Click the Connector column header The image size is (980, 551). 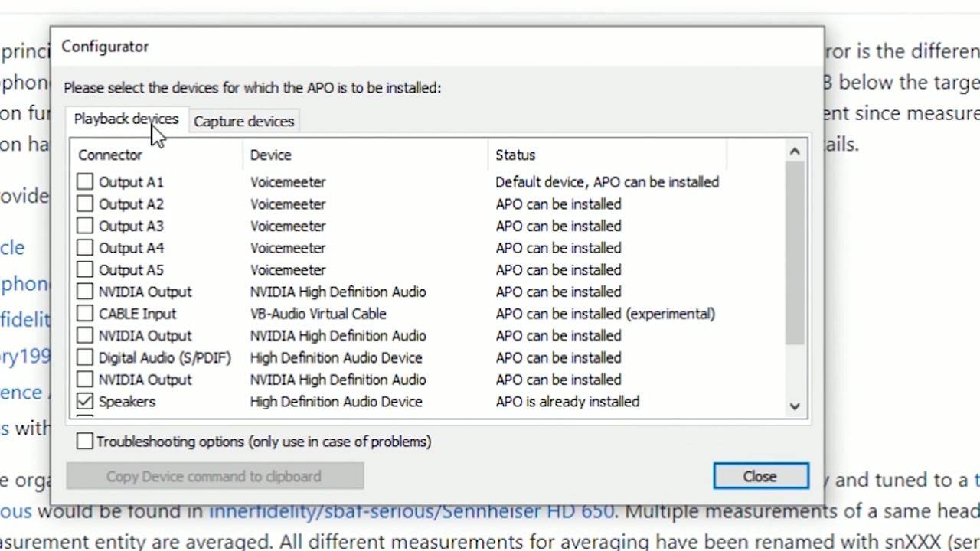(x=109, y=155)
